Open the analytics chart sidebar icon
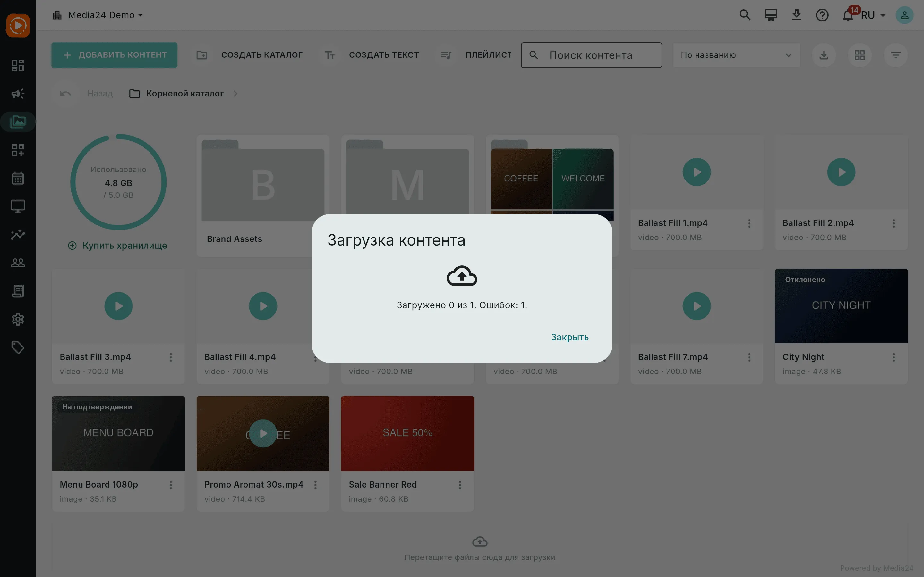Viewport: 924px width, 577px height. 18,235
